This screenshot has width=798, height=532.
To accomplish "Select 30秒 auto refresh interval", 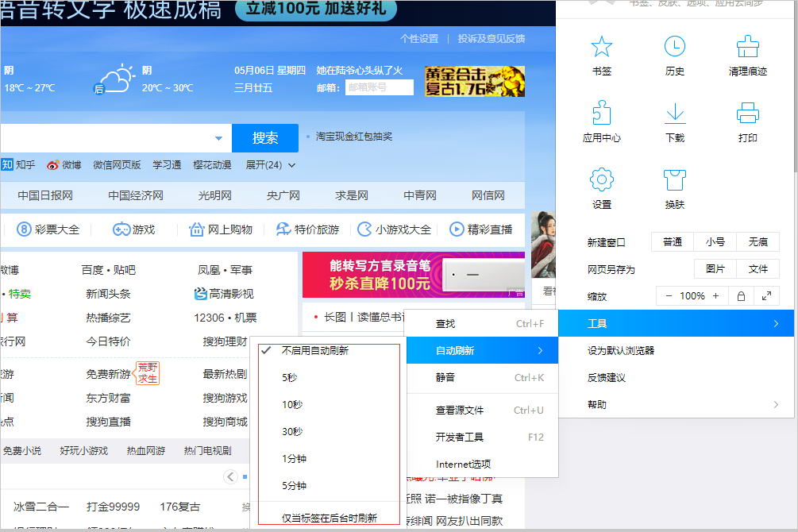I will coord(330,431).
